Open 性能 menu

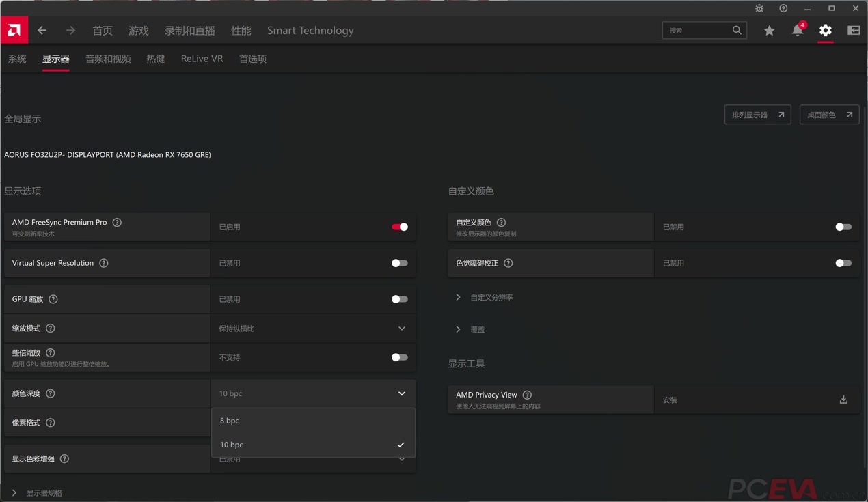click(241, 30)
